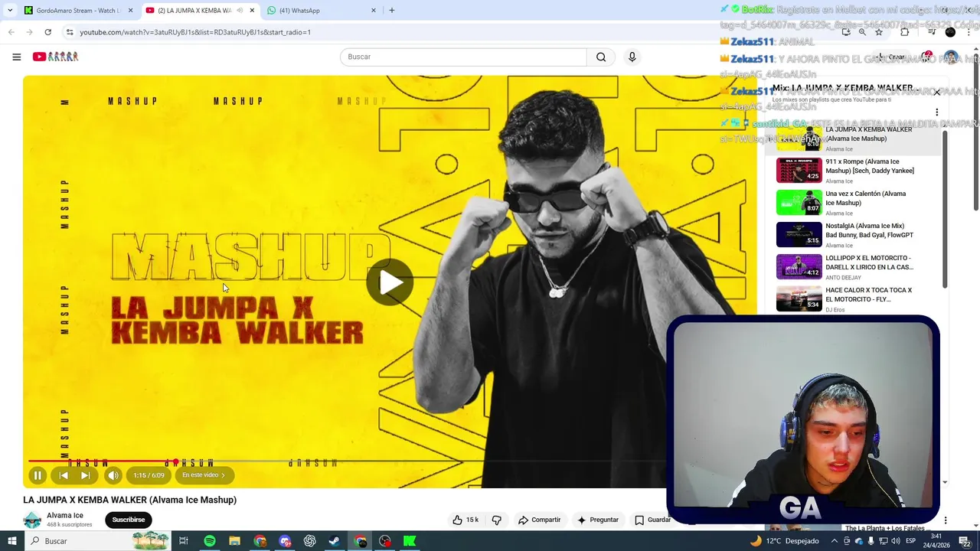Subscribe with the Suscribirse button
The height and width of the screenshot is (551, 980).
[128, 520]
